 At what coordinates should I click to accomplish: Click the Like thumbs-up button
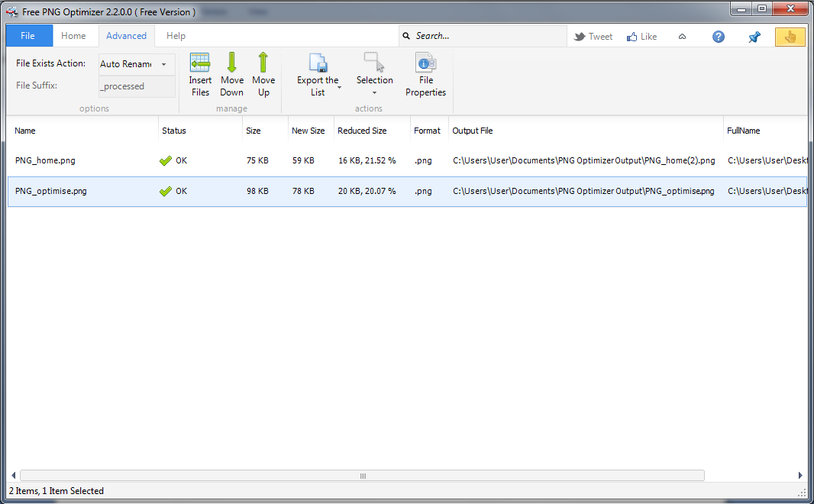[x=641, y=37]
